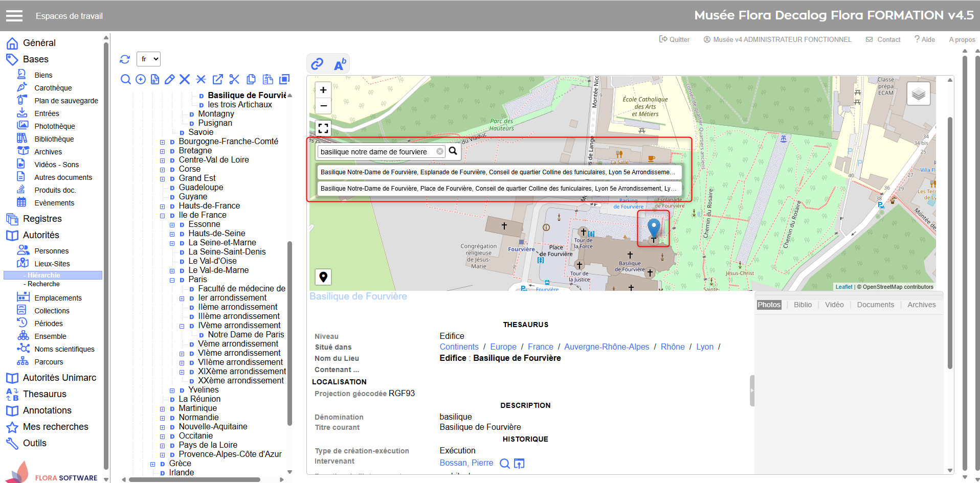Open the Auvergne-Rhône-Alpes breadcrumb link
This screenshot has width=980, height=483.
(607, 347)
